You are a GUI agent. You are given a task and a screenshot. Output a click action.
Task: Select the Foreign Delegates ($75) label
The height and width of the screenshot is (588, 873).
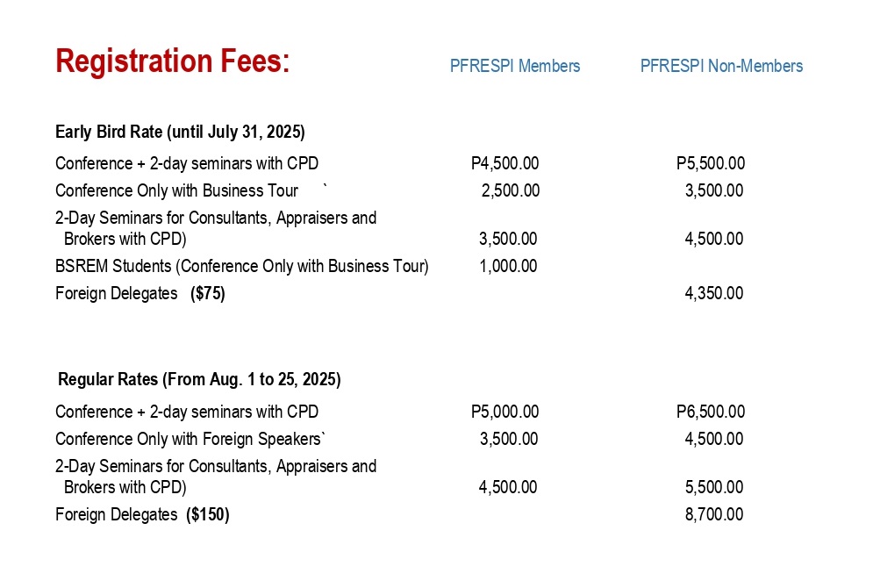point(140,293)
